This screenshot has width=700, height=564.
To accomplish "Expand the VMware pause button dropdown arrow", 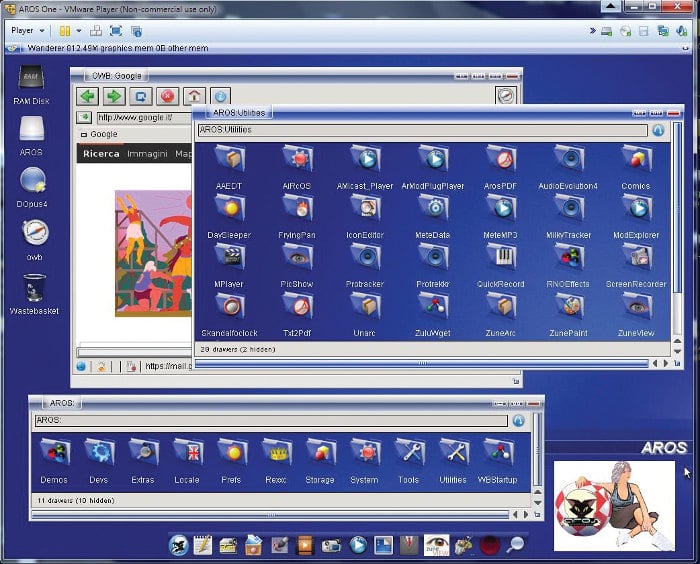I will coord(78,30).
